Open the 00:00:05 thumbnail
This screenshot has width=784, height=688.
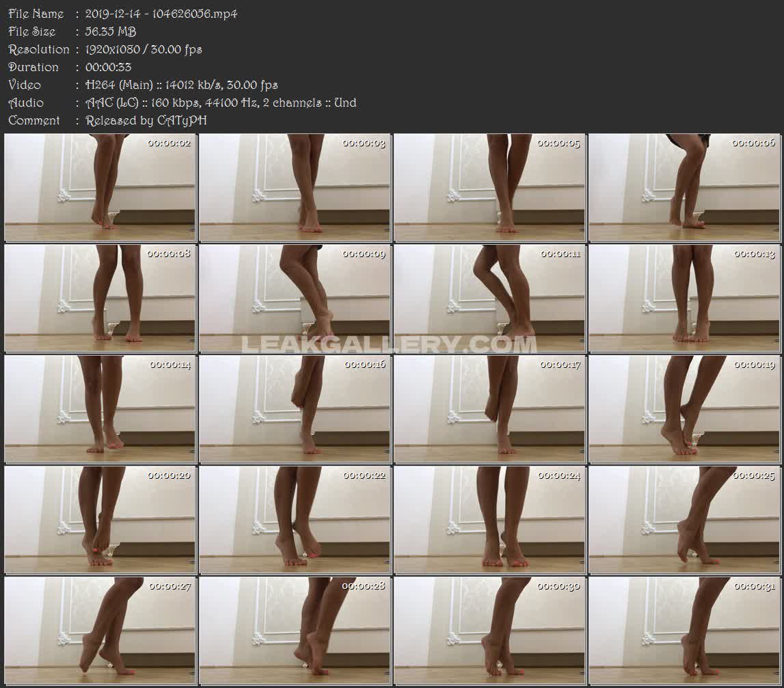pyautogui.click(x=489, y=187)
